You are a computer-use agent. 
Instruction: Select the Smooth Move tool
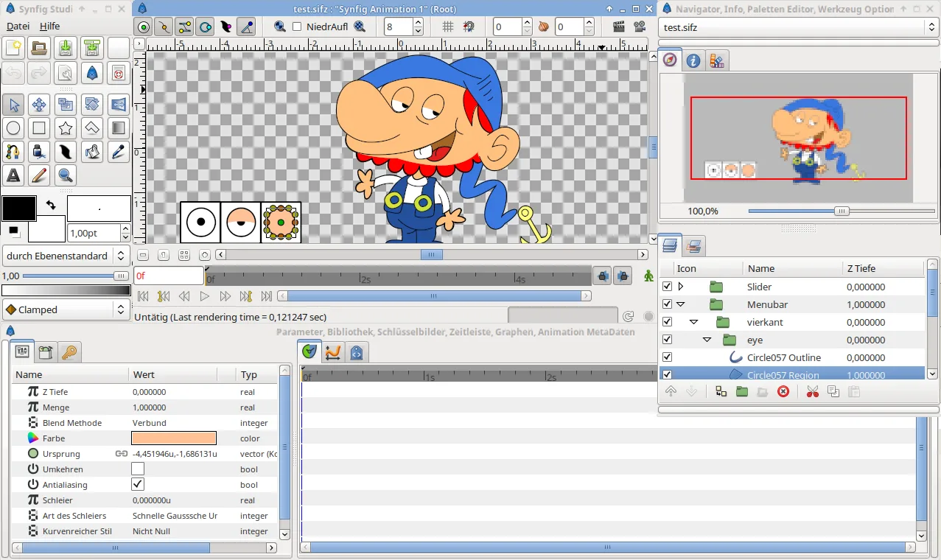tap(39, 105)
